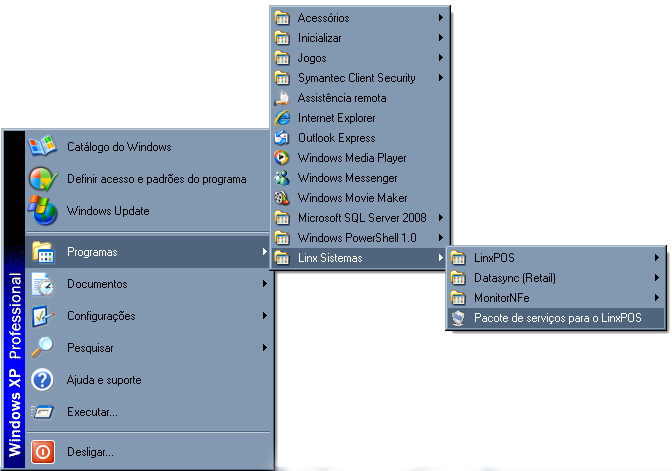Expand the Jogos submenu arrow
This screenshot has height=471, width=672.
[441, 57]
